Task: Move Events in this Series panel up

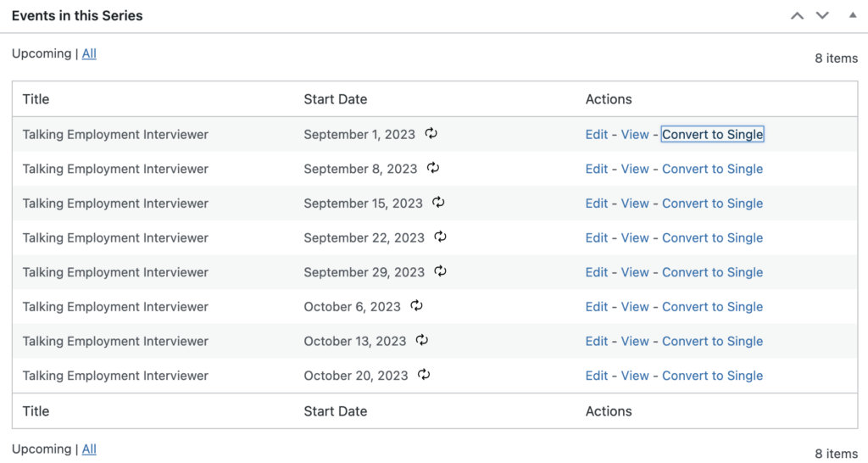Action: click(797, 15)
